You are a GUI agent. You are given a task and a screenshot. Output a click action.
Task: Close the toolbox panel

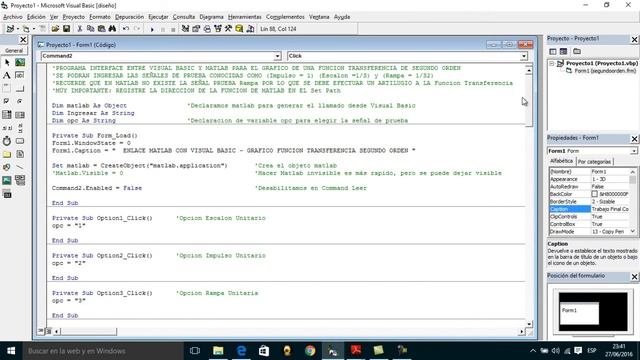pyautogui.click(x=23, y=40)
